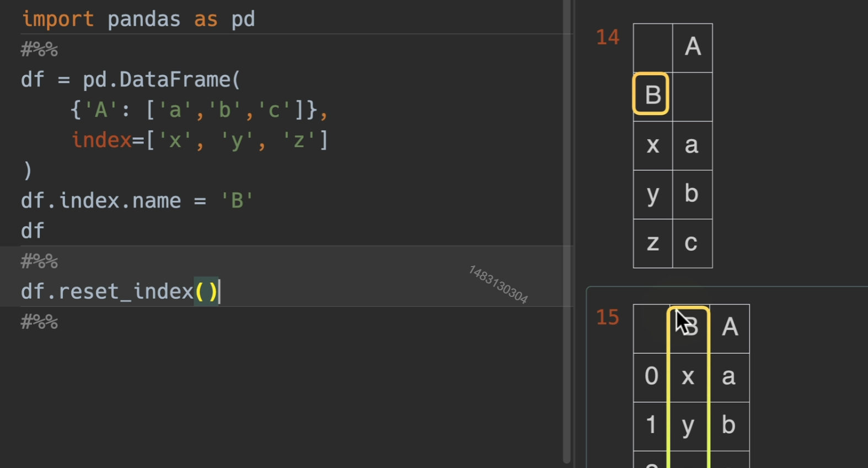Click value cell c in output 14
The width and height of the screenshot is (868, 468).
point(692,243)
